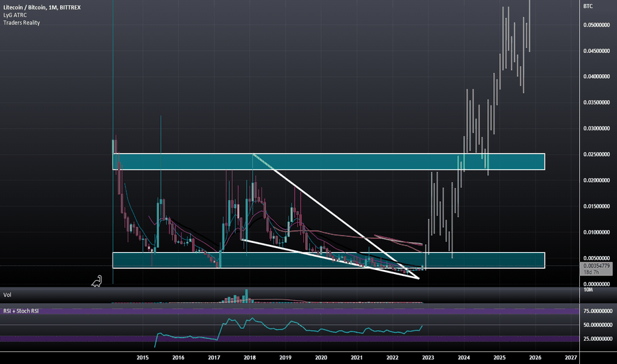Click the 2022 label on time axis
Screen dimensions: 617x364
(393, 357)
